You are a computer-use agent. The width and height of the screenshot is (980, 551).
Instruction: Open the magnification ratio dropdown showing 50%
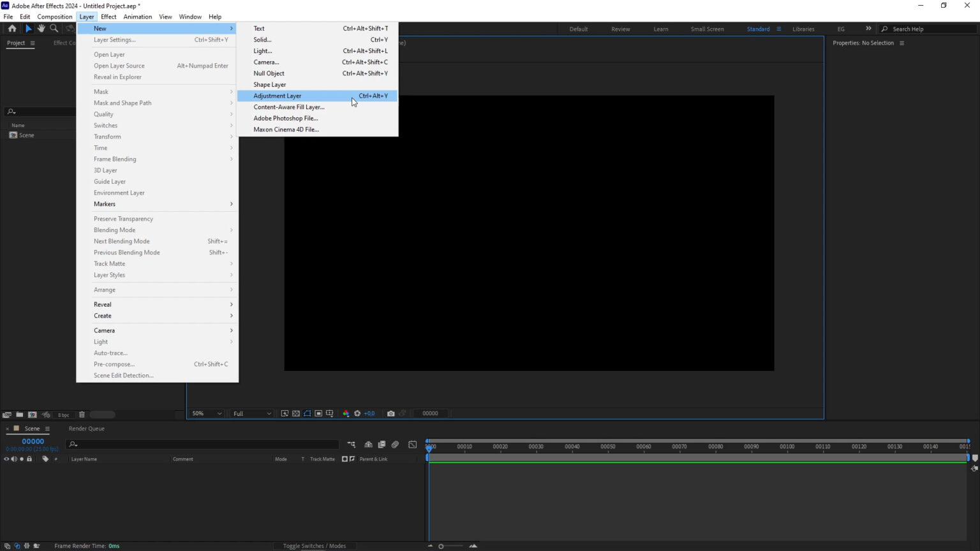205,413
